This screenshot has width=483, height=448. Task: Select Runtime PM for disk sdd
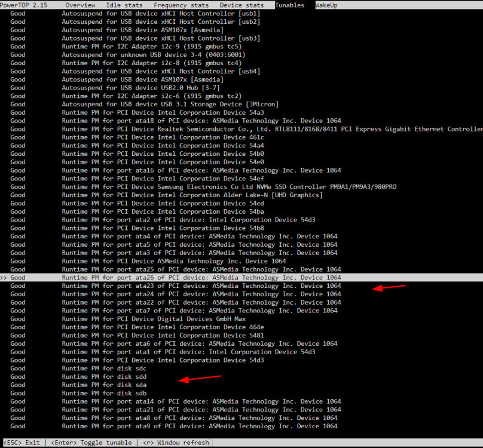coord(241,377)
